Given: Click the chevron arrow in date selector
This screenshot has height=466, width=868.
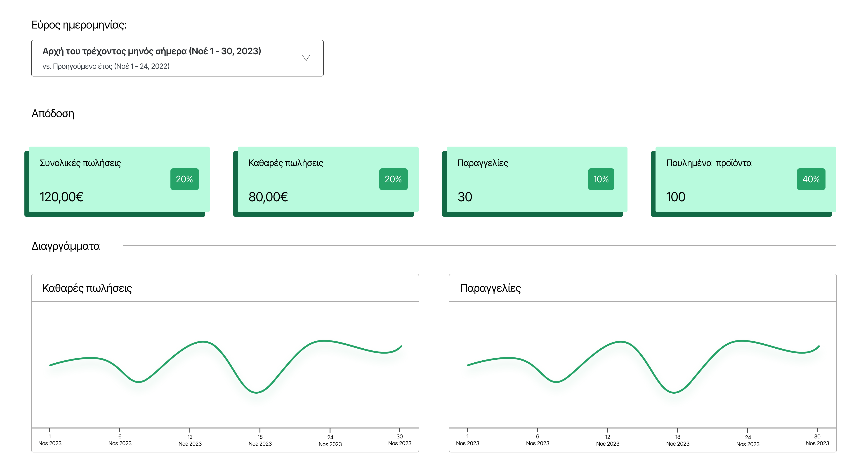Looking at the screenshot, I should click(306, 58).
